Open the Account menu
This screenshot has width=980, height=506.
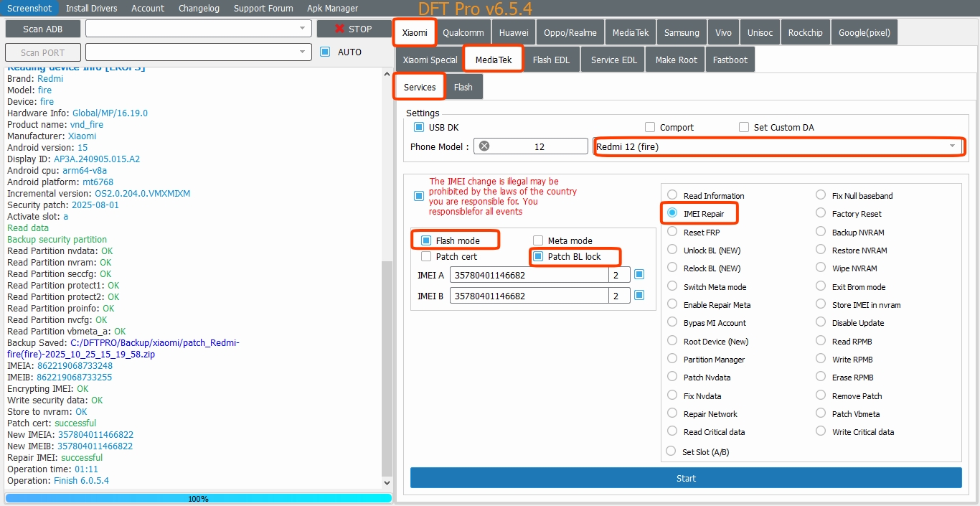pos(148,8)
